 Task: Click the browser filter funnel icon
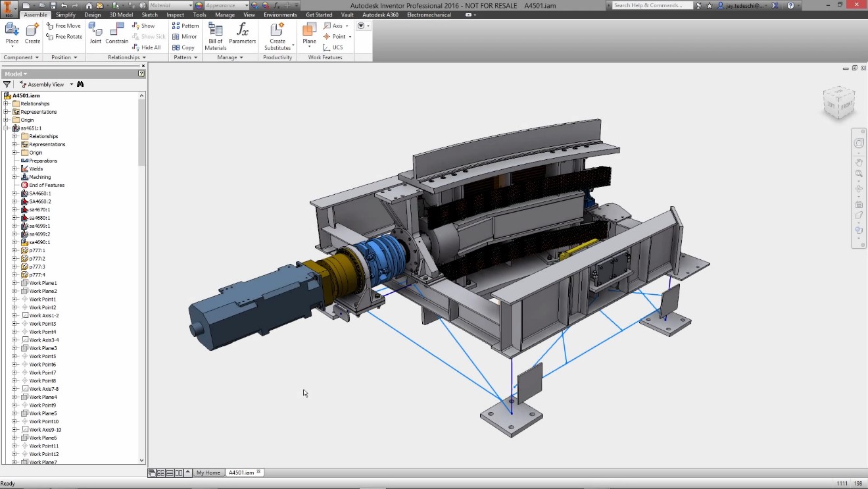click(7, 84)
